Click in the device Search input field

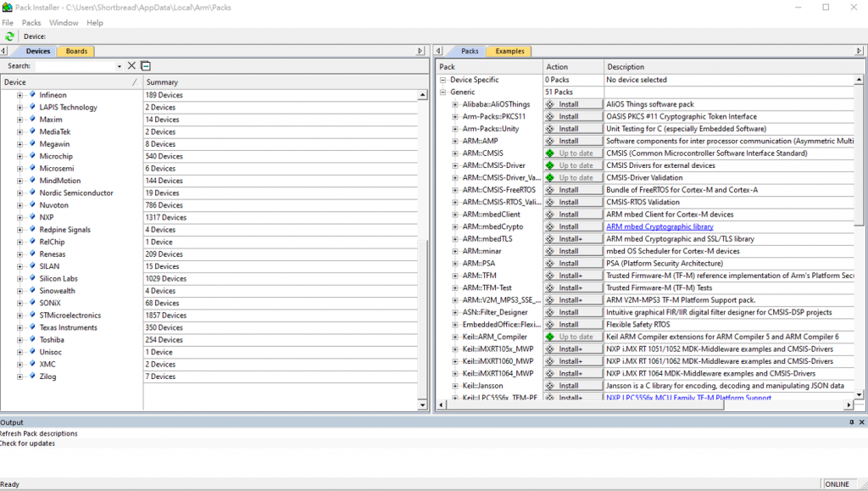tap(75, 66)
